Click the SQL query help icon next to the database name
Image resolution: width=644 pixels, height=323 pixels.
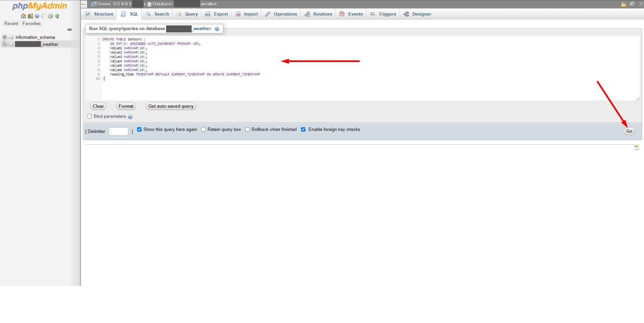tap(217, 29)
